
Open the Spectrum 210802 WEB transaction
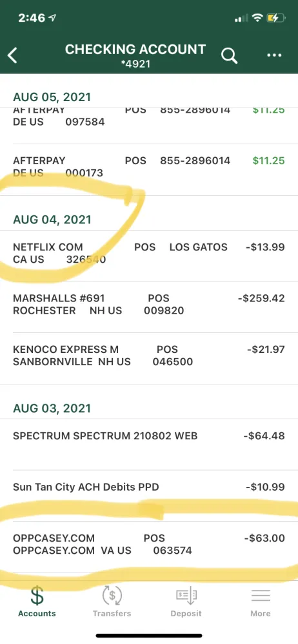click(149, 444)
